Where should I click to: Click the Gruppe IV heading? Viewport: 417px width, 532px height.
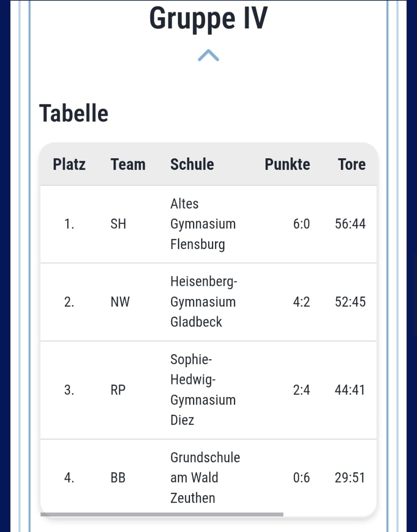(208, 18)
